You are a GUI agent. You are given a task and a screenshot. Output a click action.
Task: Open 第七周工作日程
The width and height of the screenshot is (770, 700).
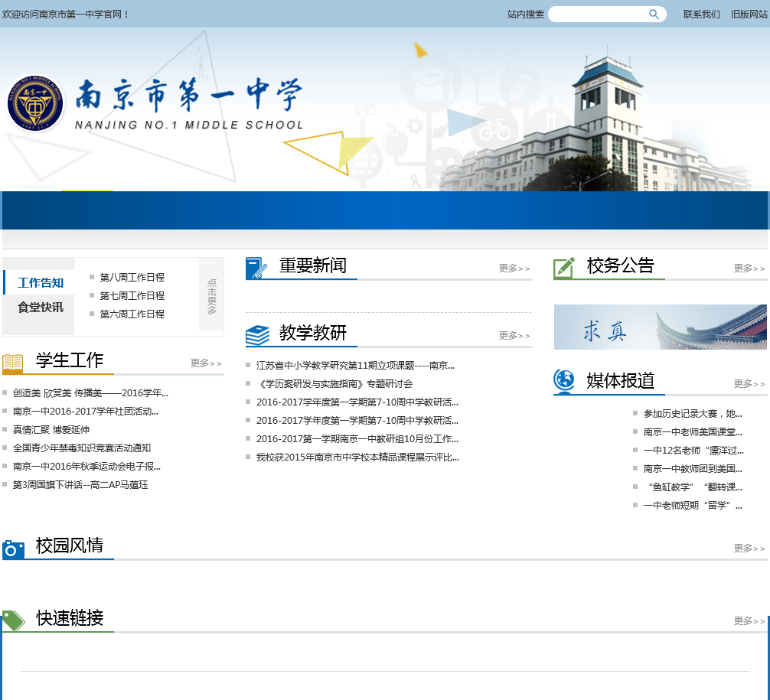(132, 295)
